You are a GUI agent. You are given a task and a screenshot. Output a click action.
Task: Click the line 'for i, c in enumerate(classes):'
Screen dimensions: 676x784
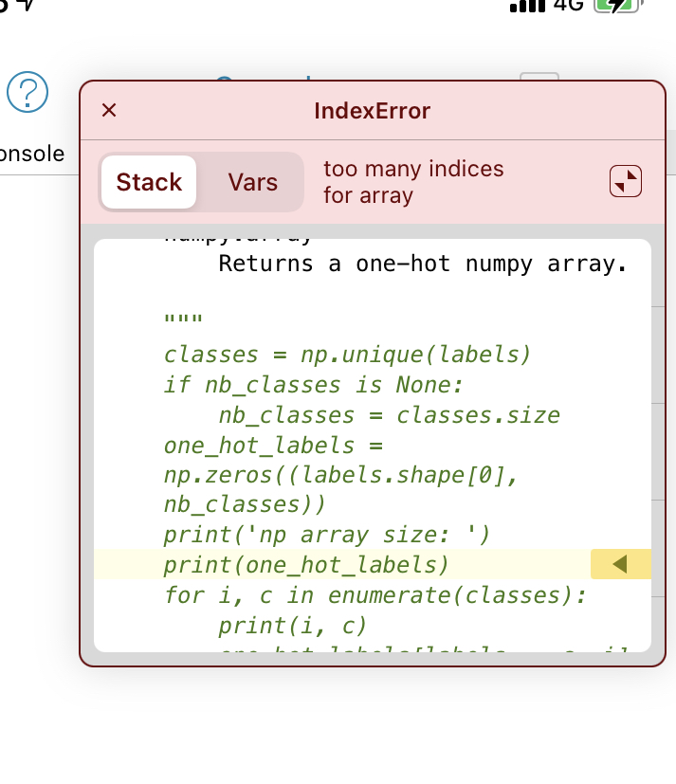point(375,595)
